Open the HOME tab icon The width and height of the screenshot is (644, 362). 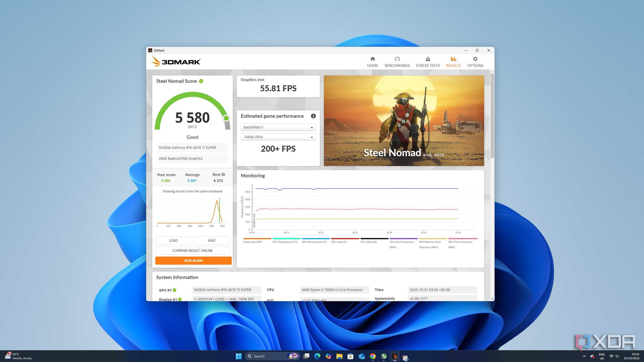coord(372,59)
